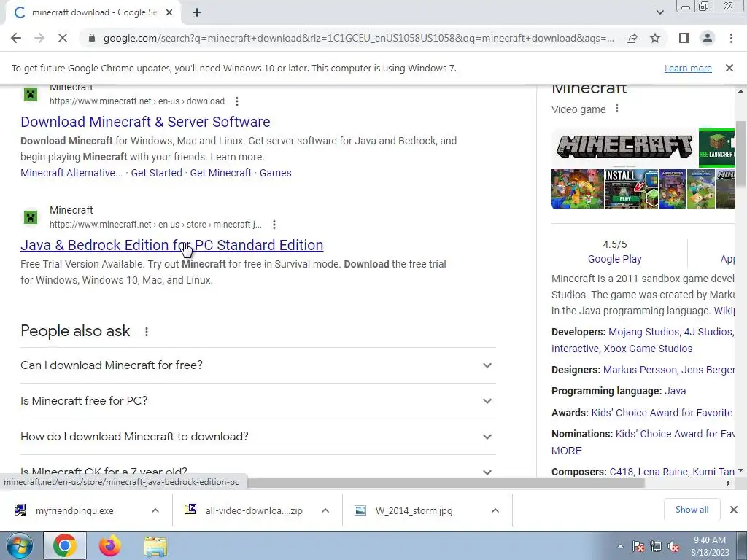The image size is (747, 560).
Task: Open Chrome profile avatar
Action: point(708,38)
